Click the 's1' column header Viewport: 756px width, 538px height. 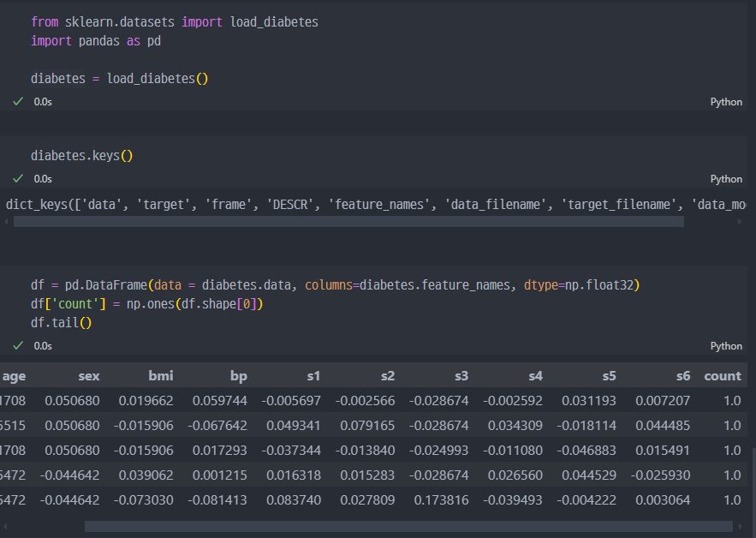pos(313,376)
